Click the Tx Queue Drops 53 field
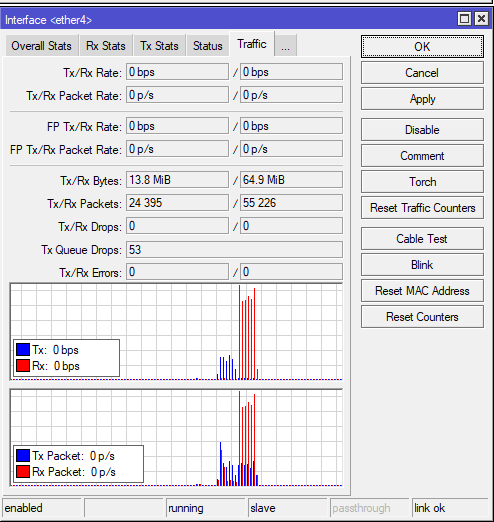The height and width of the screenshot is (522, 494). 234,250
